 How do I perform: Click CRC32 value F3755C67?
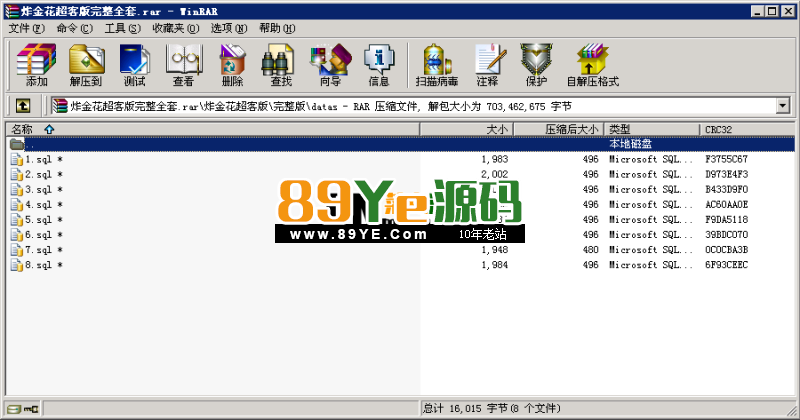point(727,159)
